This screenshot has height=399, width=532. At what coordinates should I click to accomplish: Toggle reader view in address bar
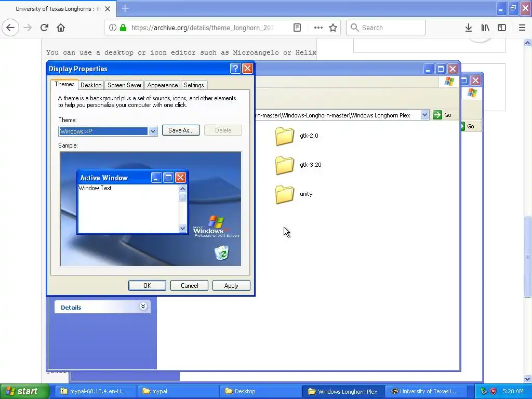(297, 28)
